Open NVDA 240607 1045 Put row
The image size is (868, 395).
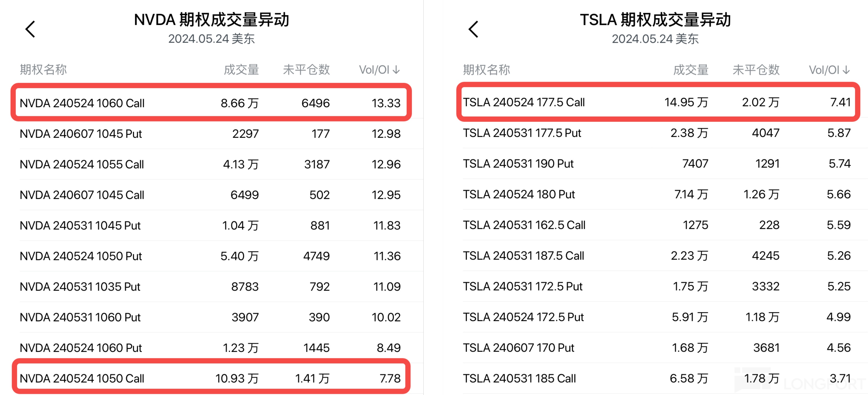coord(81,134)
